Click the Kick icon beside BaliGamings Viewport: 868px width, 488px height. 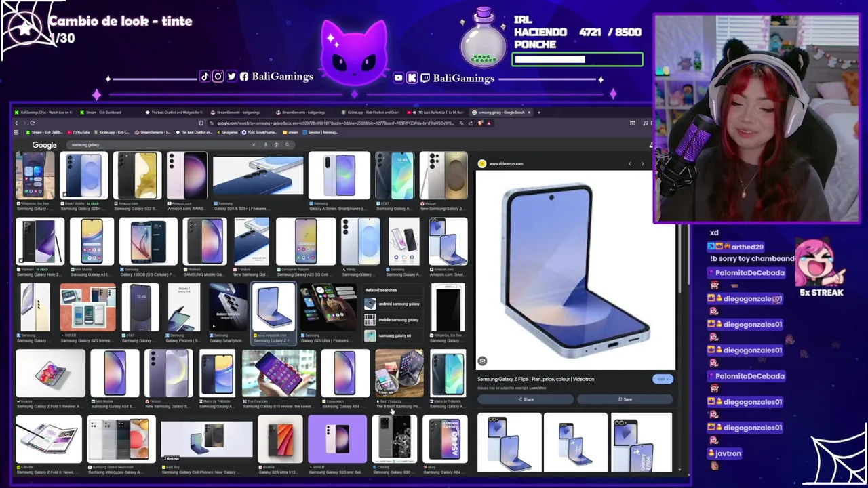point(412,78)
